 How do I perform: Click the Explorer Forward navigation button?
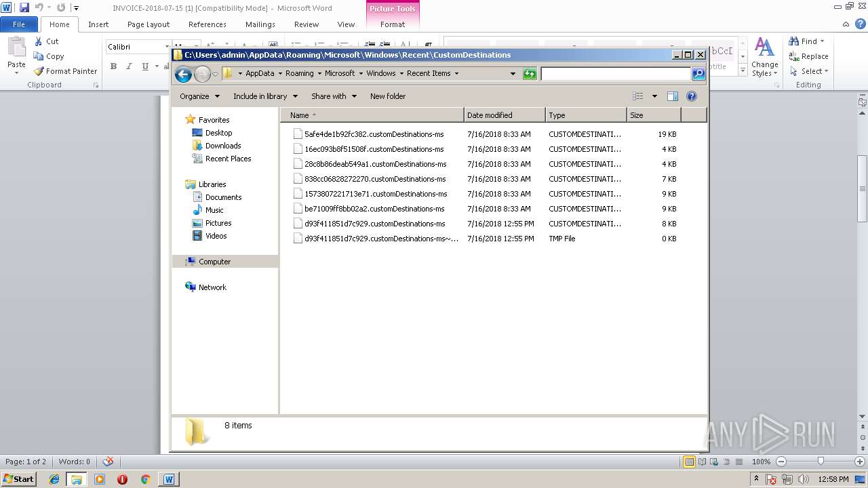tap(202, 74)
